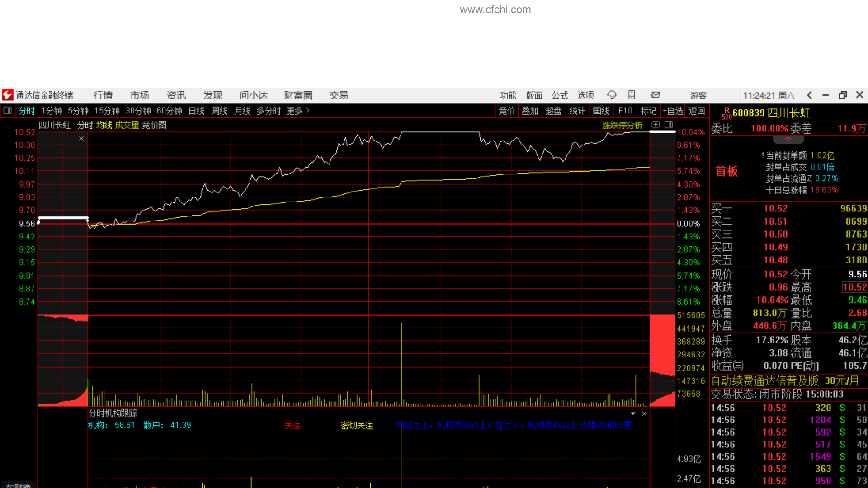Open the 涨跌停分析 link
This screenshot has height=488, width=868.
pyautogui.click(x=622, y=125)
